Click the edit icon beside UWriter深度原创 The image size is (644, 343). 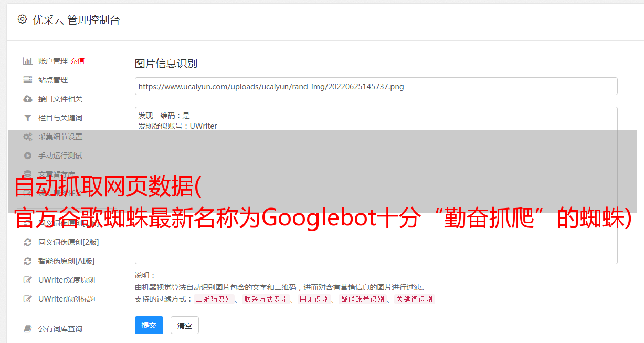(x=28, y=280)
